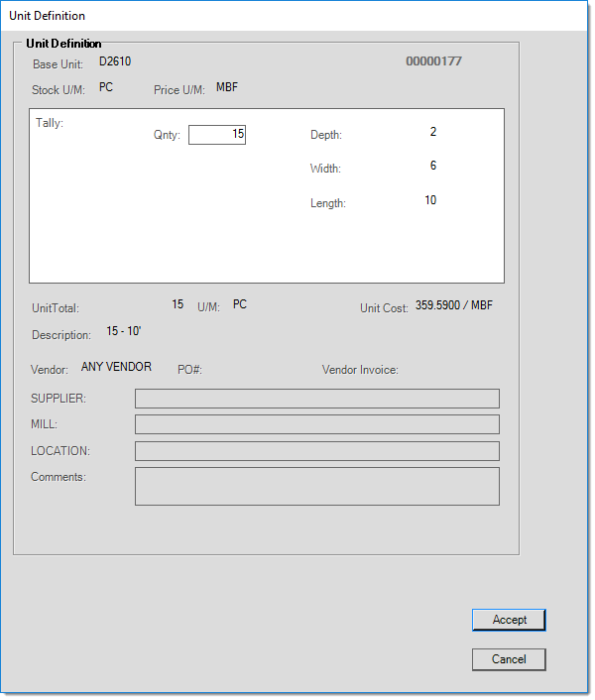Click the Description value 15 - 10'
The width and height of the screenshot is (595, 700).
click(x=124, y=331)
